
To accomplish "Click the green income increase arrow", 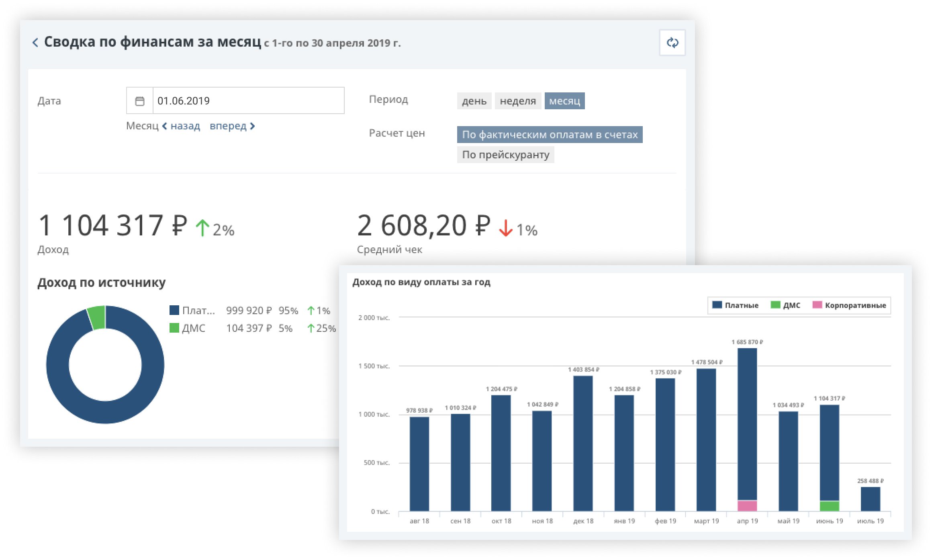I will [202, 228].
